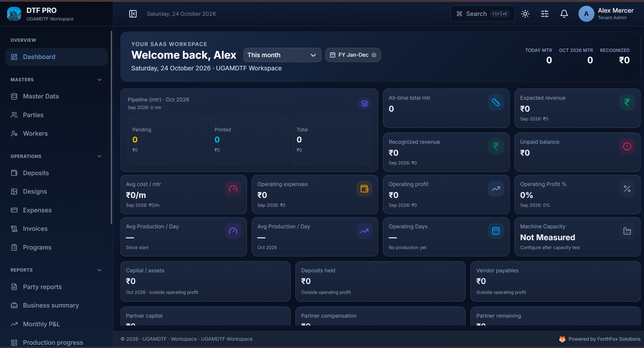The image size is (644, 348).
Task: Click the calendar icon on Operating Days
Action: coord(496,231)
